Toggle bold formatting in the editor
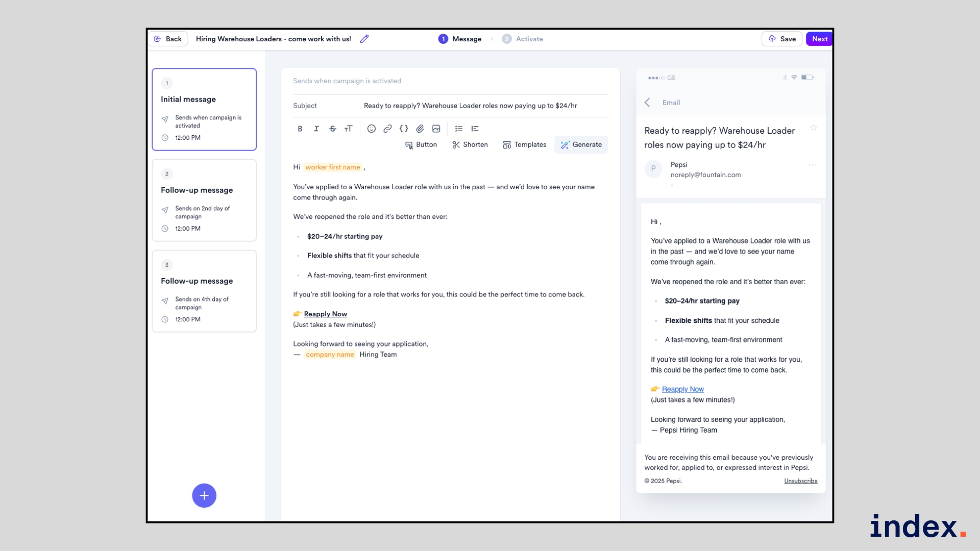The image size is (980, 551). (300, 129)
